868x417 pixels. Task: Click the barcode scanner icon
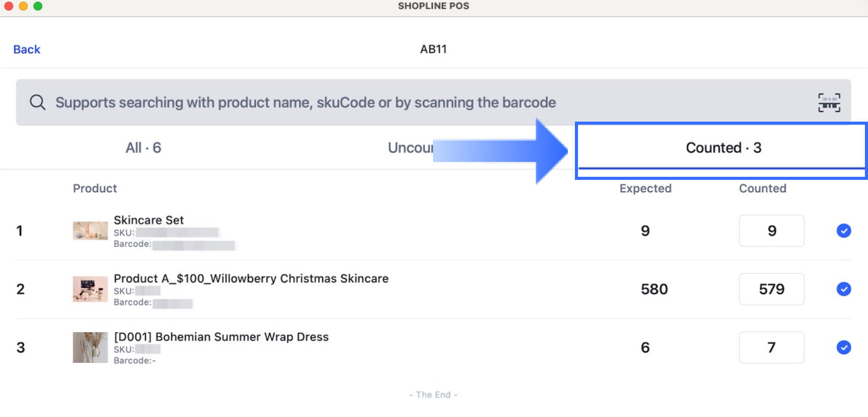829,103
